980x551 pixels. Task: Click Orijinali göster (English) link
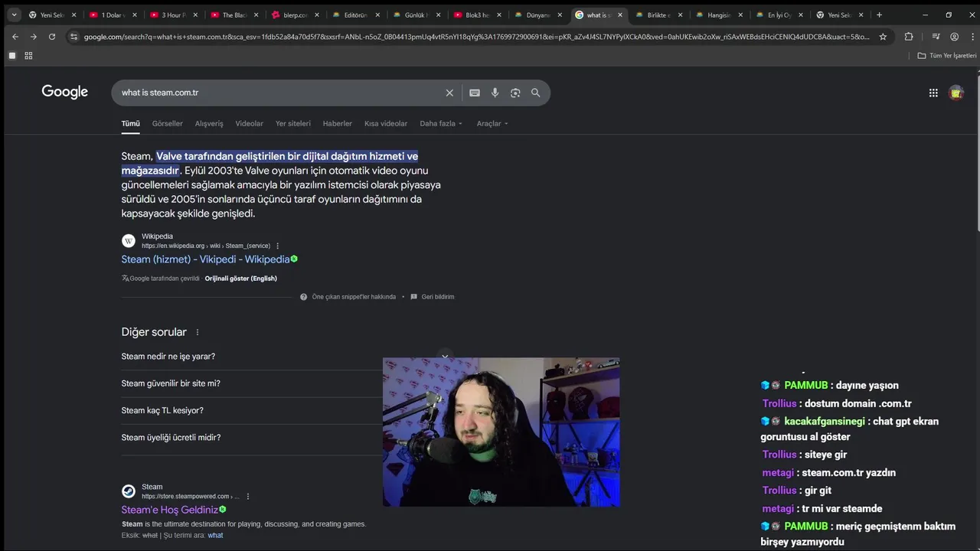point(240,278)
